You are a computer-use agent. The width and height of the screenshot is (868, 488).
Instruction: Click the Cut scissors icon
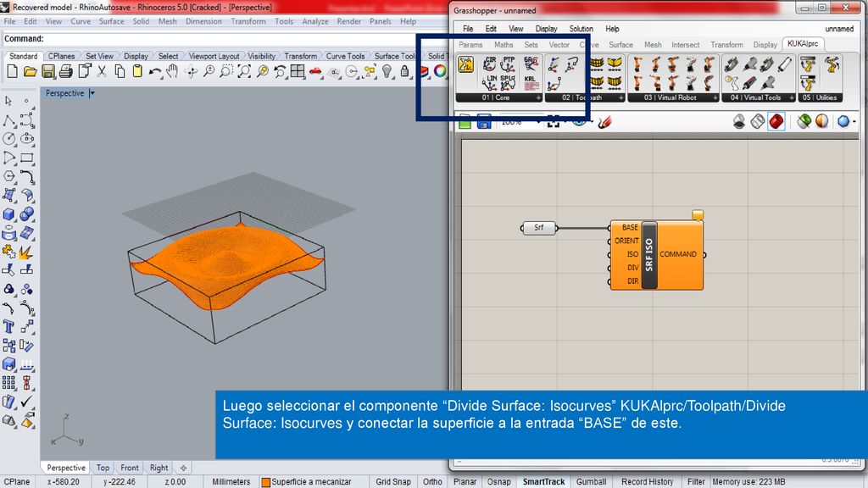tap(102, 71)
